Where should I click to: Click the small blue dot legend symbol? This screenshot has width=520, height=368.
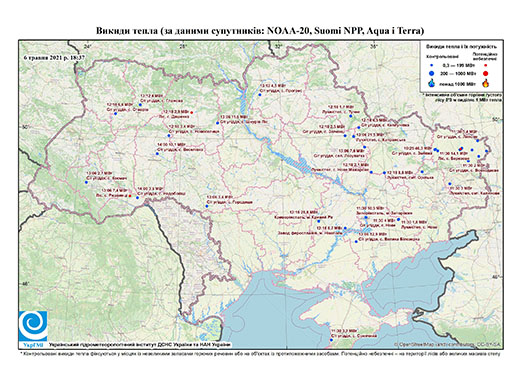coord(432,66)
